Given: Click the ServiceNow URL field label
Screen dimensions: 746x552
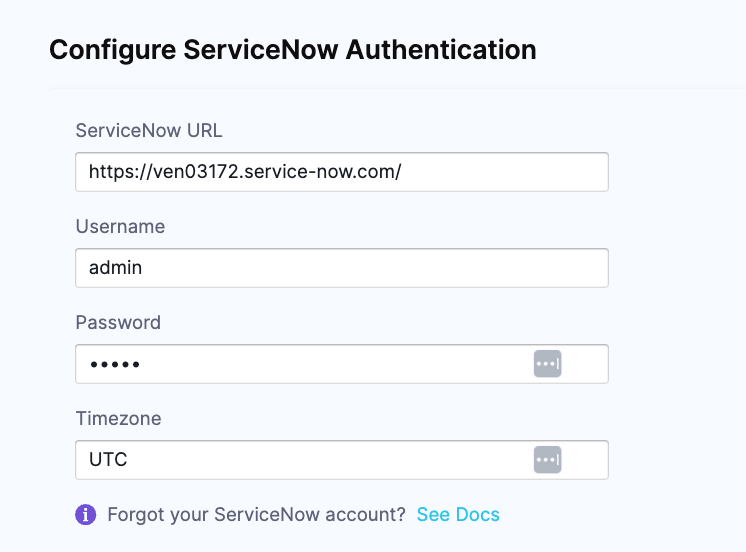Looking at the screenshot, I should click(149, 130).
